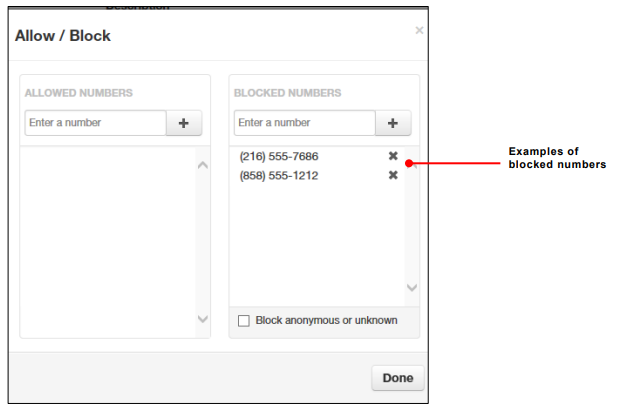Click the empty allowed numbers list area
The image size is (621, 407).
107,240
